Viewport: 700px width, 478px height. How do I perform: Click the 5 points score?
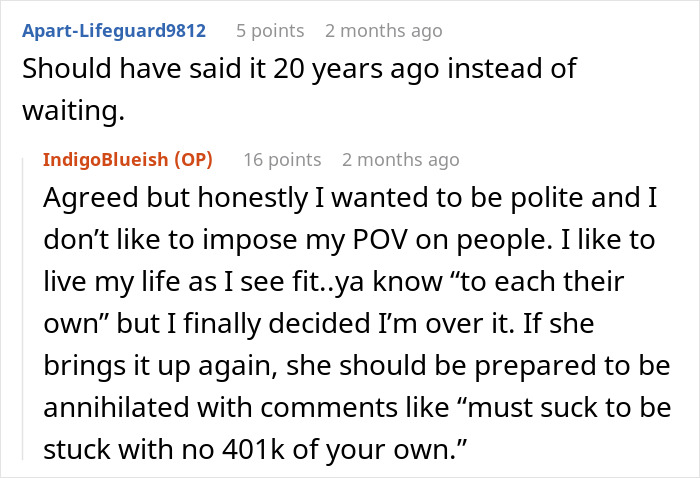click(270, 31)
